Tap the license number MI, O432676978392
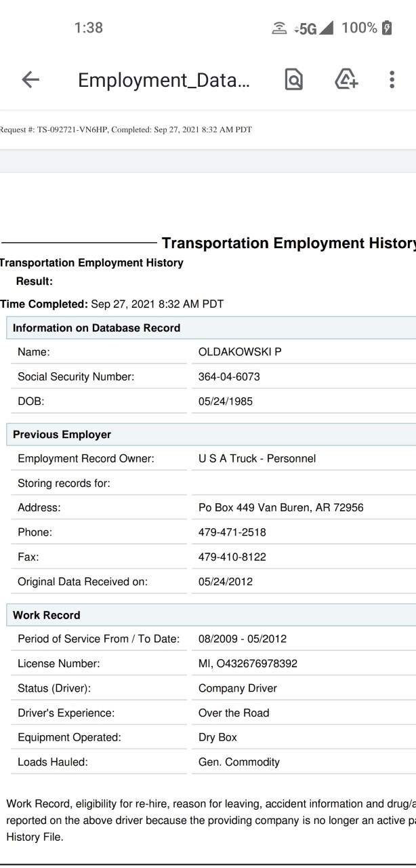The image size is (416, 868). coord(248,663)
